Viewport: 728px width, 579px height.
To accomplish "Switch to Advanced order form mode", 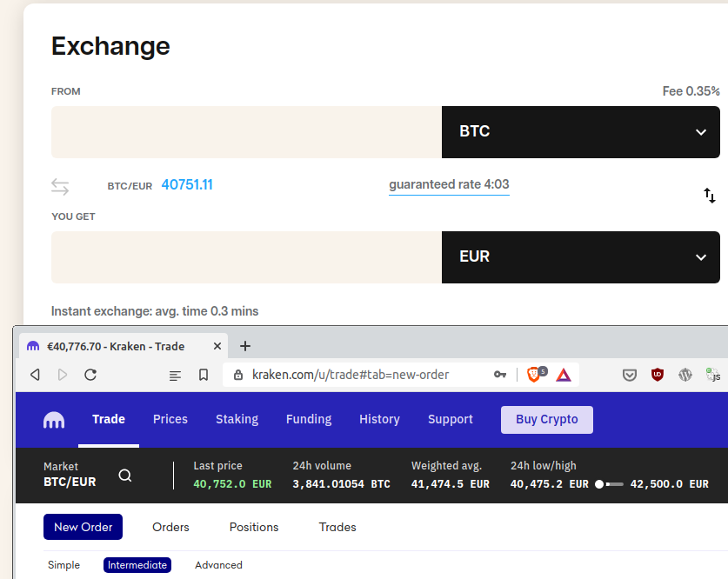I will [x=218, y=565].
